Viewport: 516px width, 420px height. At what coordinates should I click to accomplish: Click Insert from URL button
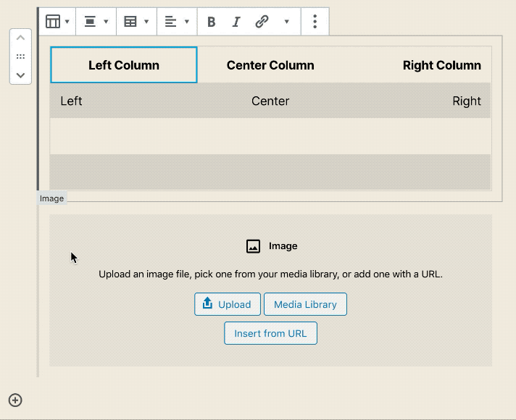[x=270, y=333]
